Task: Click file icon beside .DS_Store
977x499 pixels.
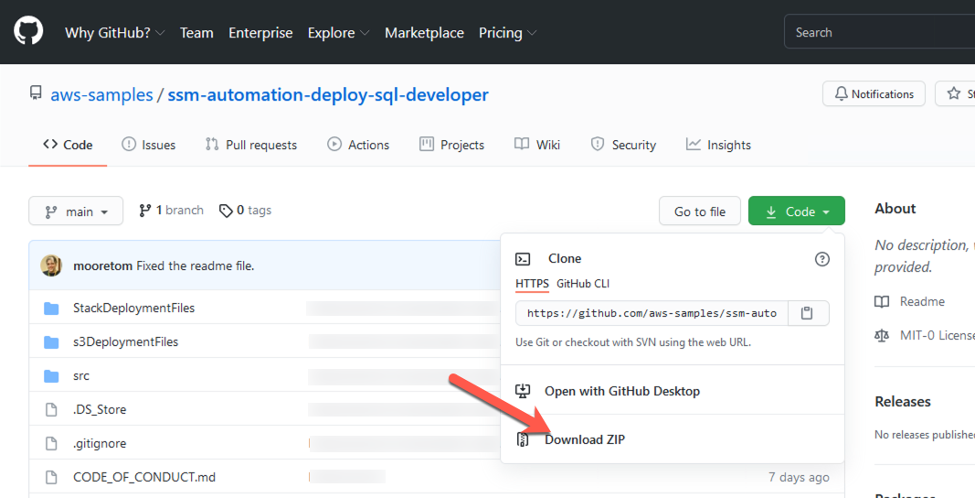Action: [x=52, y=410]
